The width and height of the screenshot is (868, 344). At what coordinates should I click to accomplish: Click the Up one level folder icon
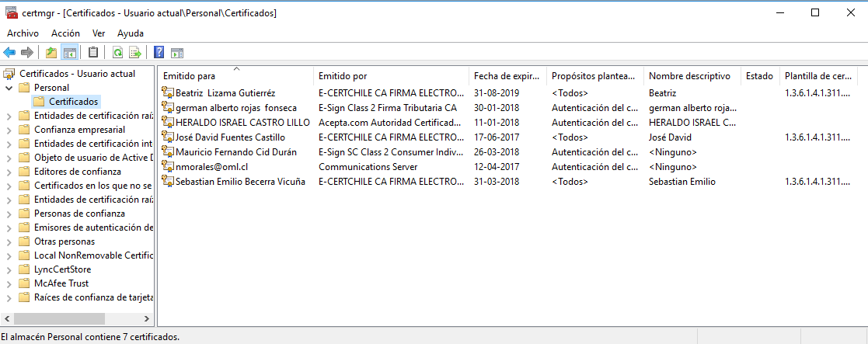pyautogui.click(x=51, y=53)
